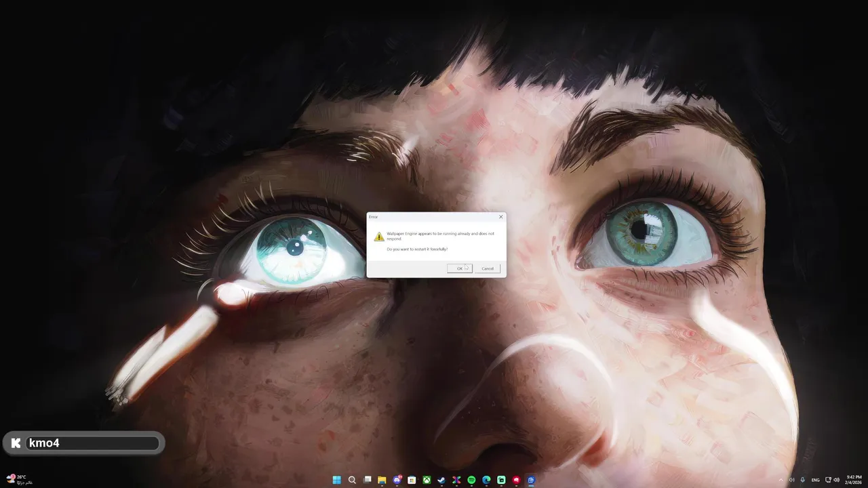Open the clock showing 9:42 PM
This screenshot has height=488, width=868.
[854, 480]
